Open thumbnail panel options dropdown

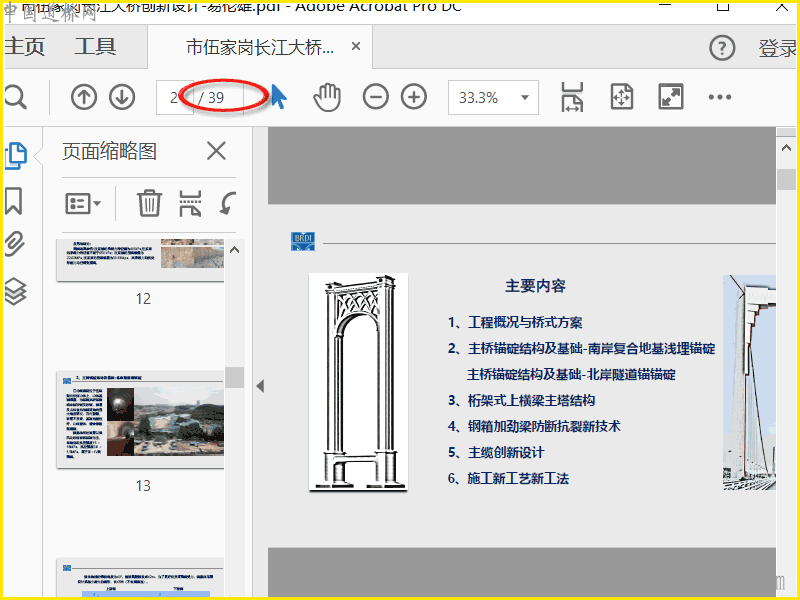[x=83, y=204]
